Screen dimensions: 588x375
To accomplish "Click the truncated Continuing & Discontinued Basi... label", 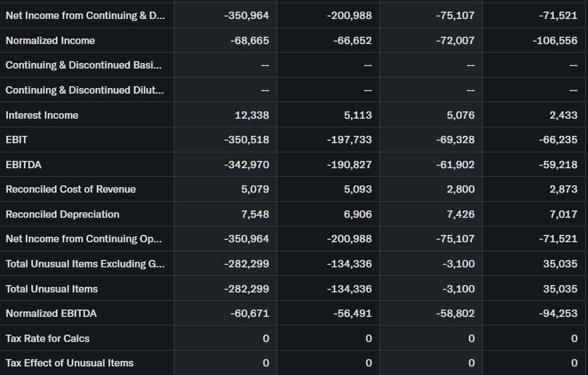I will click(x=84, y=65).
